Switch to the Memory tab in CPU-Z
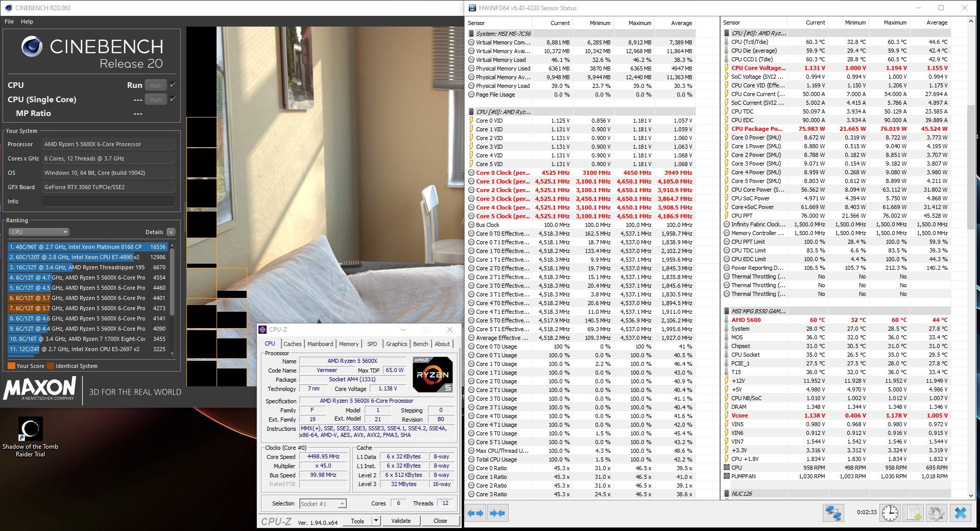The image size is (980, 531). coord(349,344)
